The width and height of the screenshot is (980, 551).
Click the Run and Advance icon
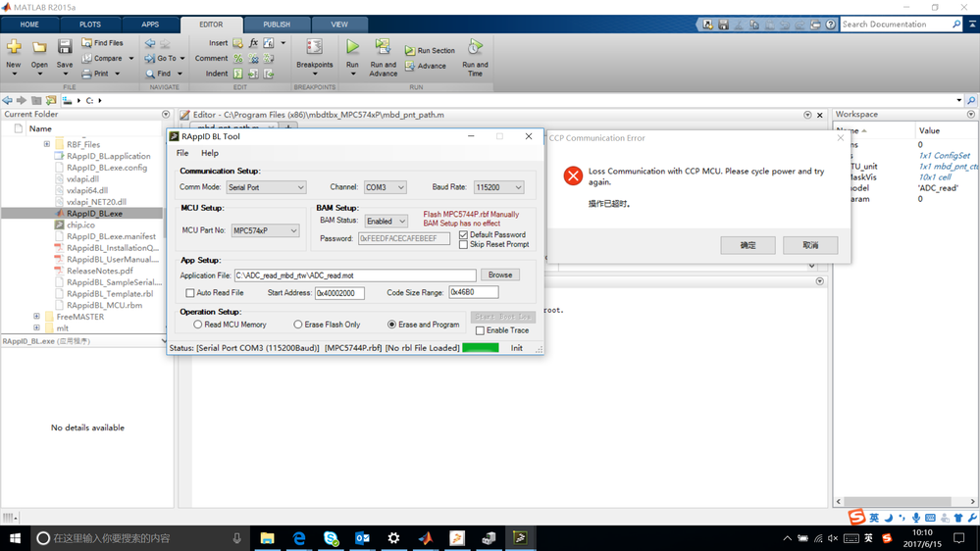(x=383, y=47)
